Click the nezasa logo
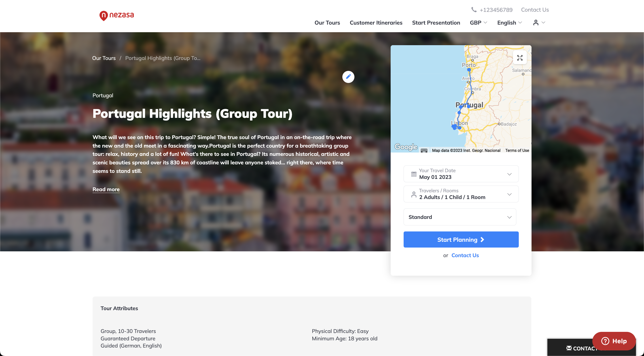Viewport: 644px width, 356px height. coord(117,15)
